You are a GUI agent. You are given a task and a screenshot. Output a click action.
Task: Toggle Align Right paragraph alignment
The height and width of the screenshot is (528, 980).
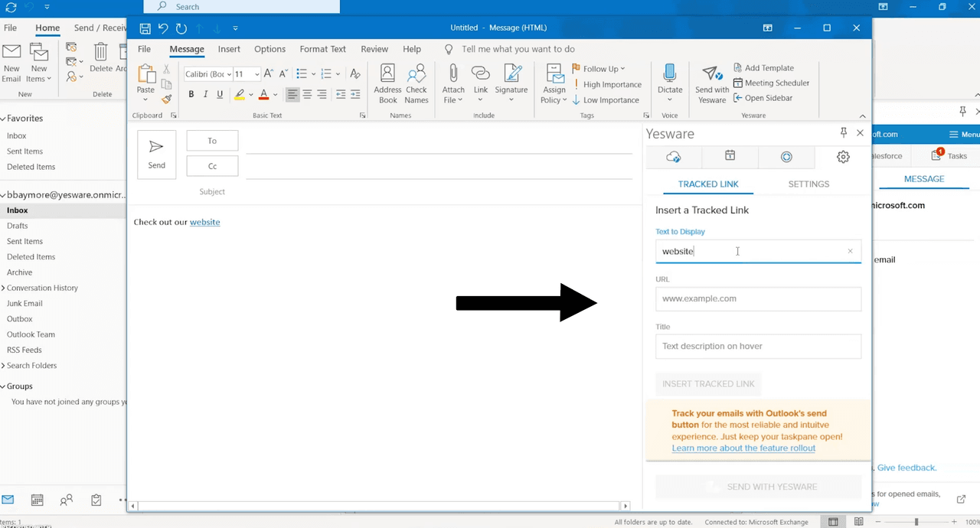pos(322,95)
